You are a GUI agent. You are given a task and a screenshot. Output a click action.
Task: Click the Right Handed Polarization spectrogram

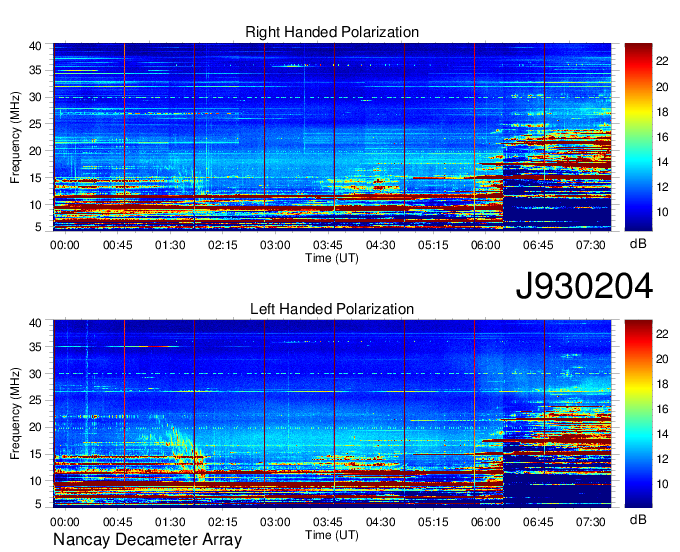332,137
